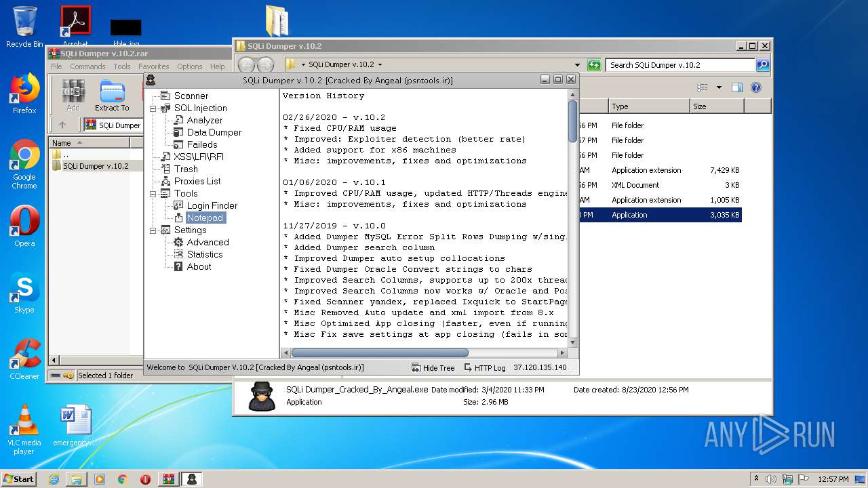The height and width of the screenshot is (488, 868).
Task: Select the SQLi Dumper v.10.2 folder in WinRAR
Action: (x=96, y=166)
